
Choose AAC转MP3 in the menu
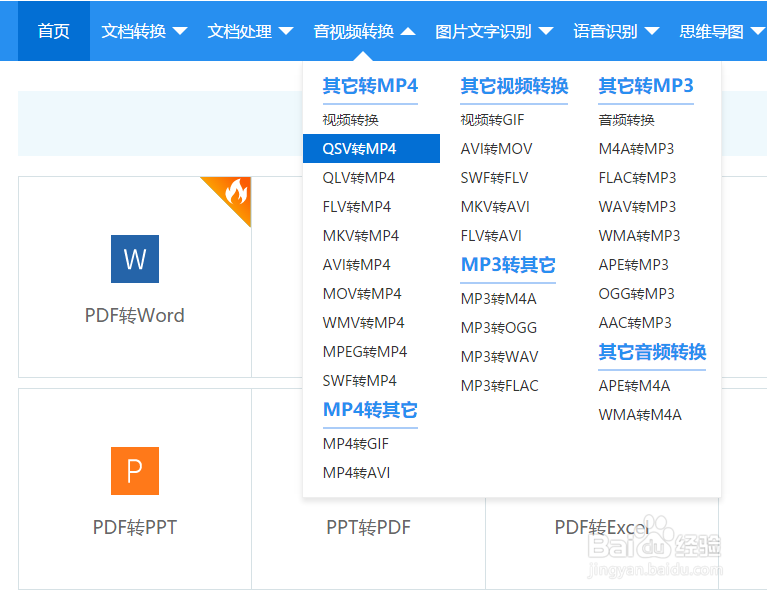pos(635,323)
